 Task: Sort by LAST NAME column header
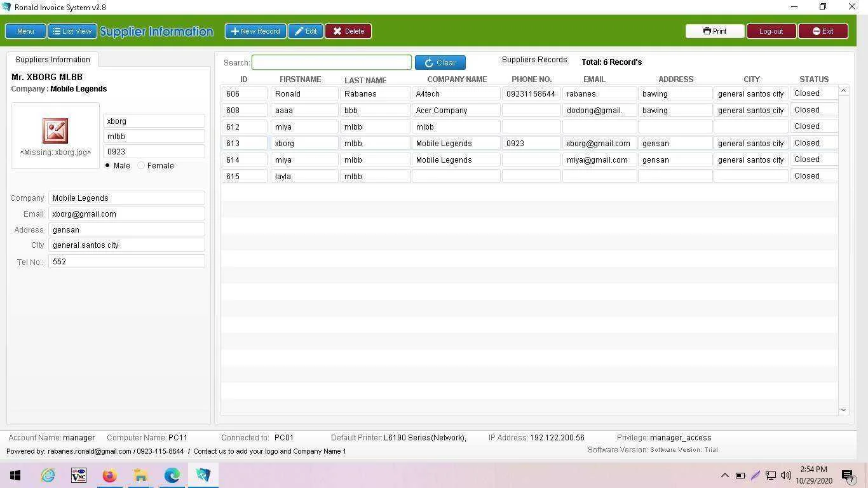coord(365,80)
